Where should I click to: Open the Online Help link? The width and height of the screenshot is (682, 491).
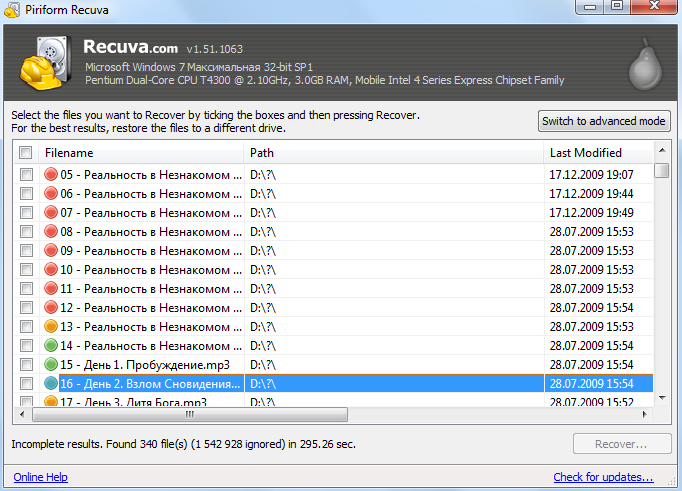point(40,477)
